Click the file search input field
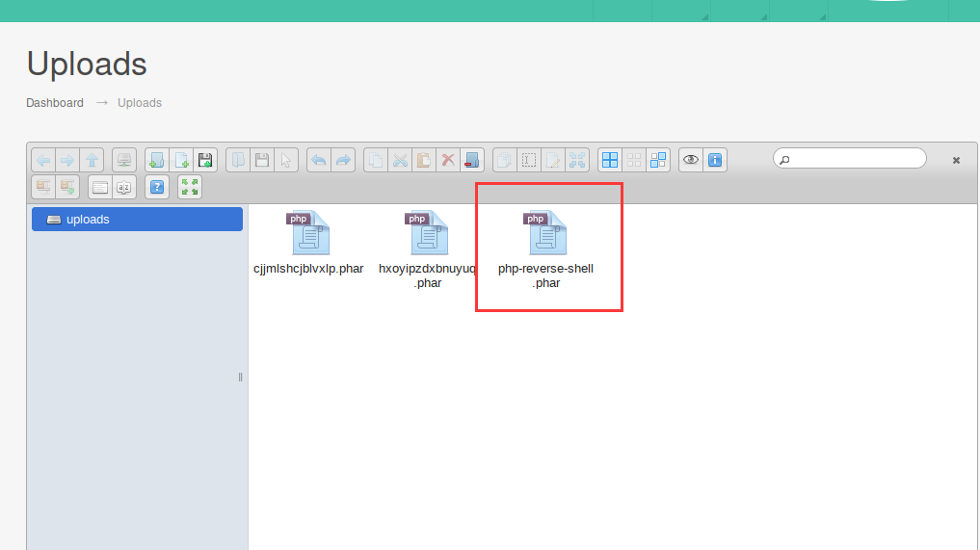 (849, 159)
